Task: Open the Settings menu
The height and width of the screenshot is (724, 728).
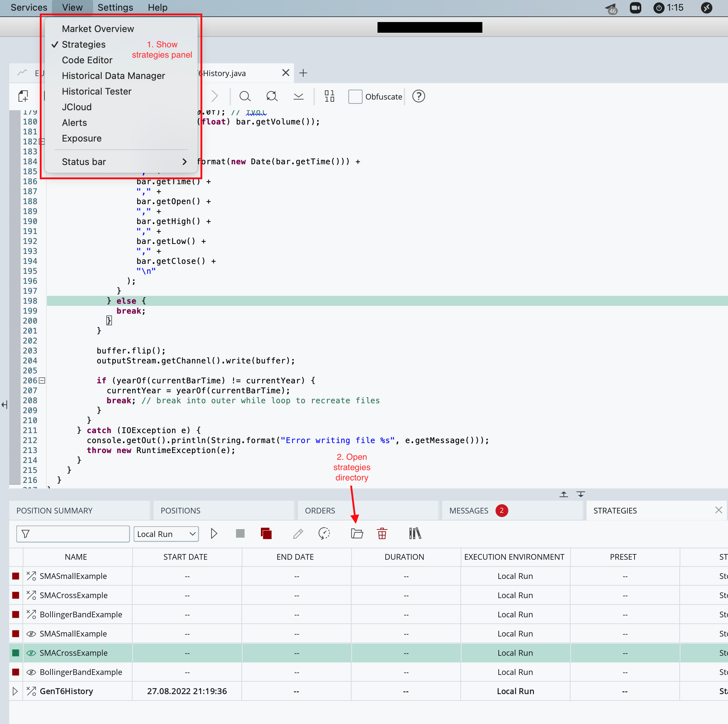Action: coord(115,7)
